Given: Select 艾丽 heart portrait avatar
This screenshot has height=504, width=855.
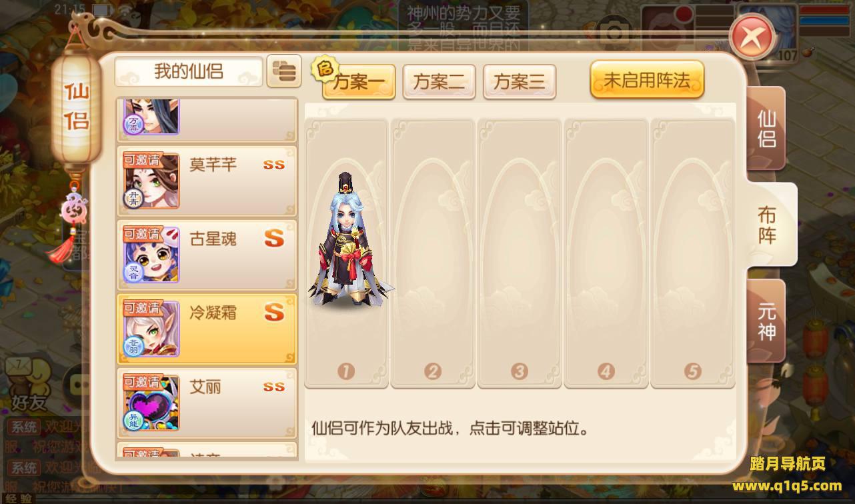Looking at the screenshot, I should (x=151, y=402).
